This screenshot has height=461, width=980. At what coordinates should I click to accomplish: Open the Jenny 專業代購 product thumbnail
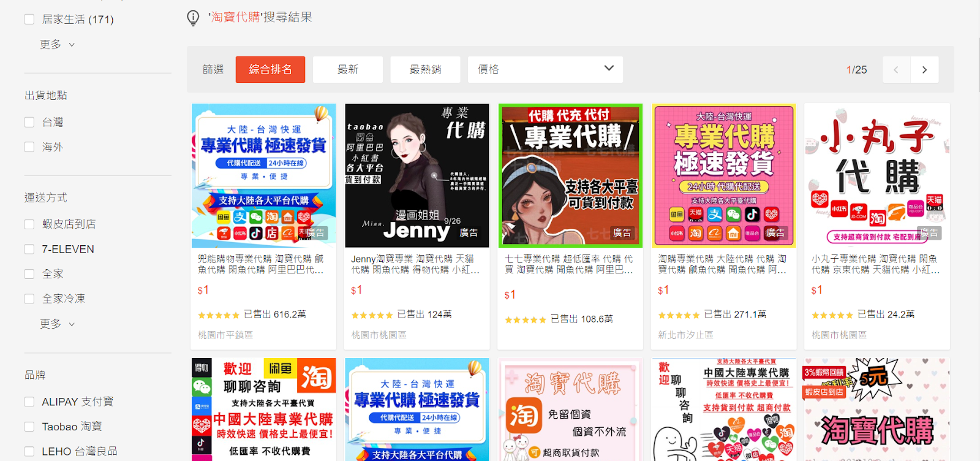[x=417, y=175]
